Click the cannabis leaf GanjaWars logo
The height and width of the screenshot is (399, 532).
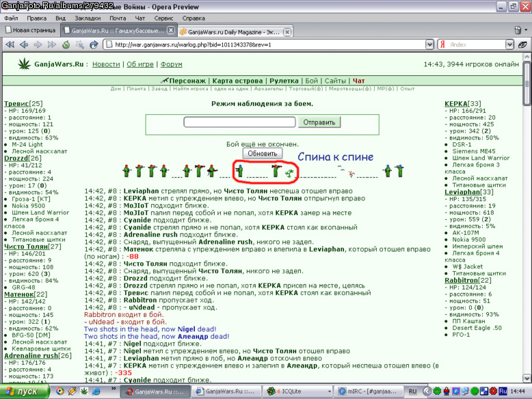click(24, 64)
